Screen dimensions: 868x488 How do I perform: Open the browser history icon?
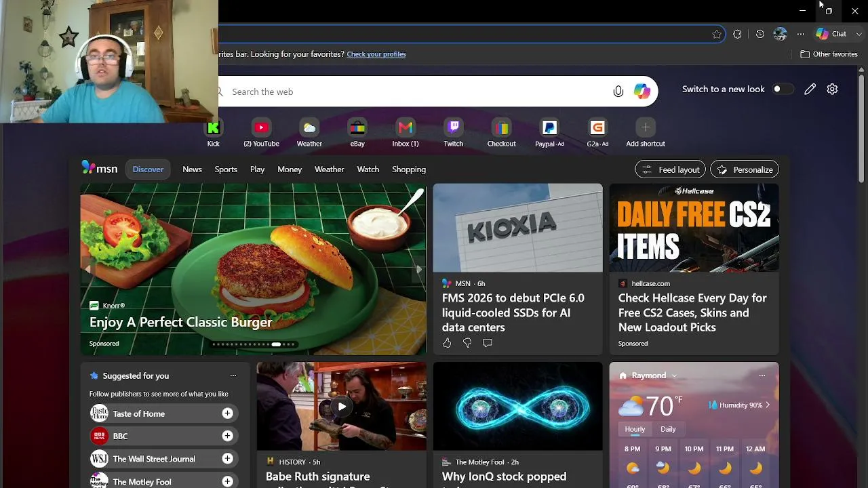pyautogui.click(x=760, y=34)
